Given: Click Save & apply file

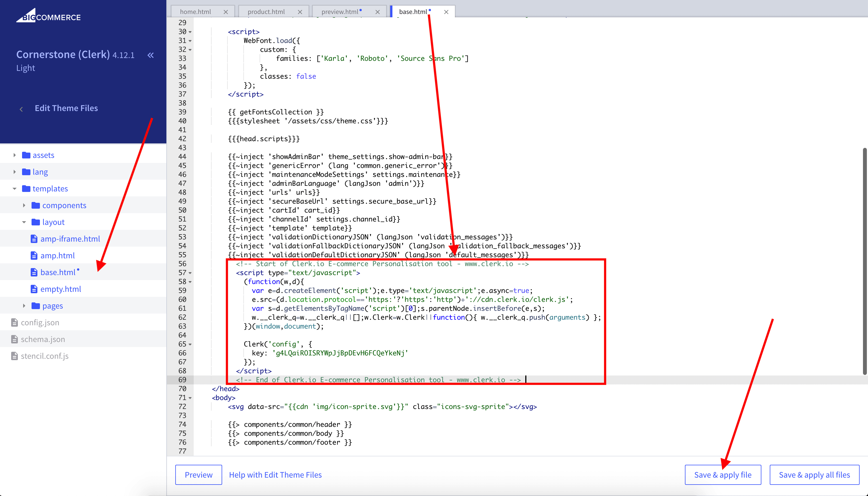Looking at the screenshot, I should pyautogui.click(x=723, y=475).
